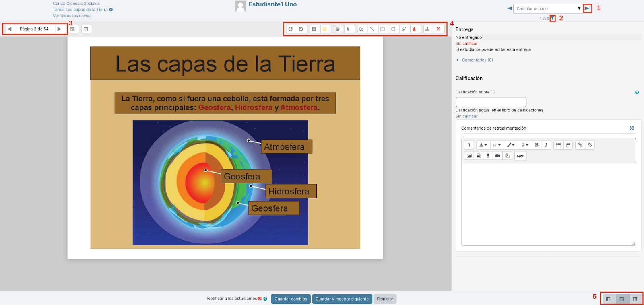644x305 pixels.
Task: Open font family dropdown in editor
Action: (497, 145)
